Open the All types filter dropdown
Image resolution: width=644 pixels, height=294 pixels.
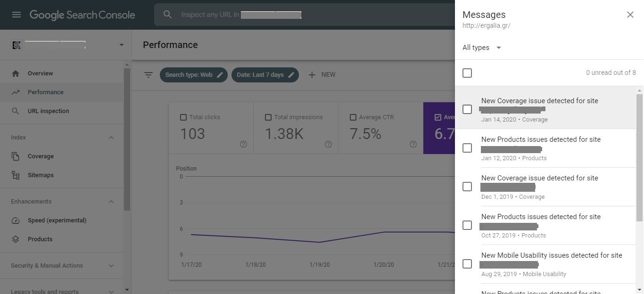(481, 48)
